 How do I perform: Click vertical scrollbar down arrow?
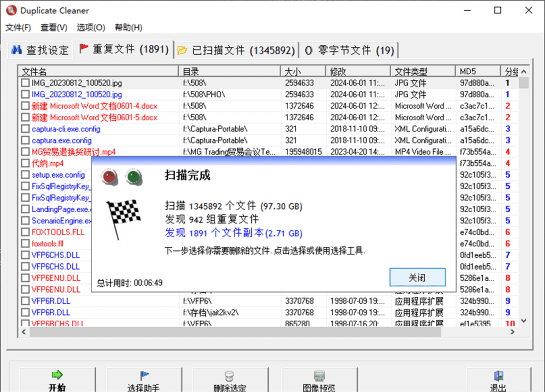coord(524,321)
